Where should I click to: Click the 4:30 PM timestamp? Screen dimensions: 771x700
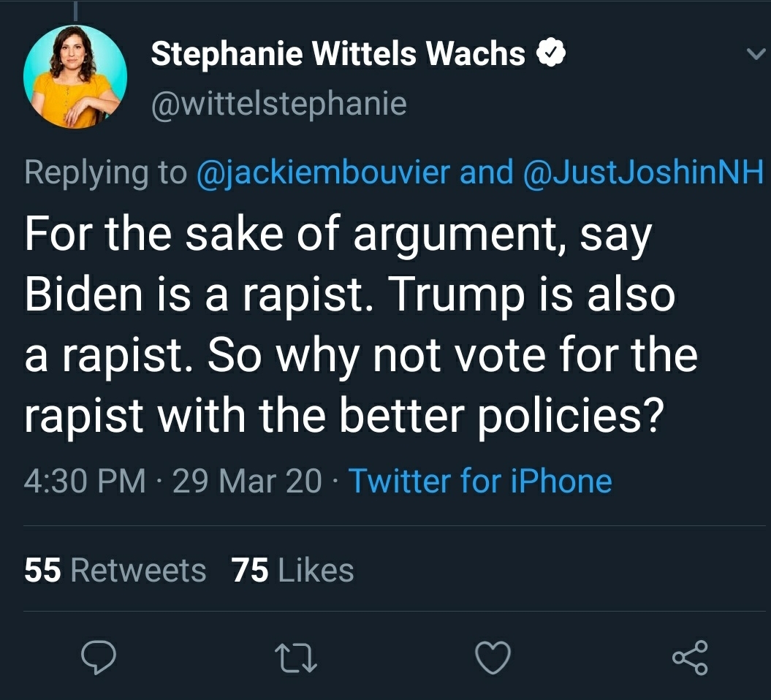(x=85, y=481)
